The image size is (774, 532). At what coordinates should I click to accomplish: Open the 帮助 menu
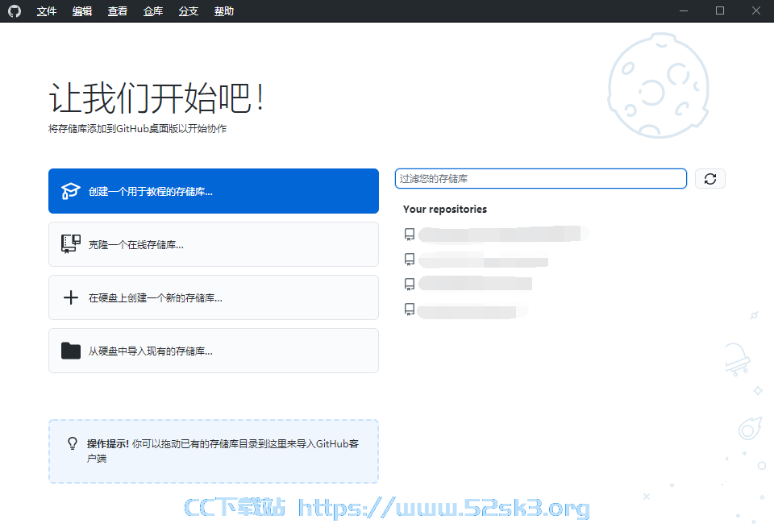pos(224,10)
